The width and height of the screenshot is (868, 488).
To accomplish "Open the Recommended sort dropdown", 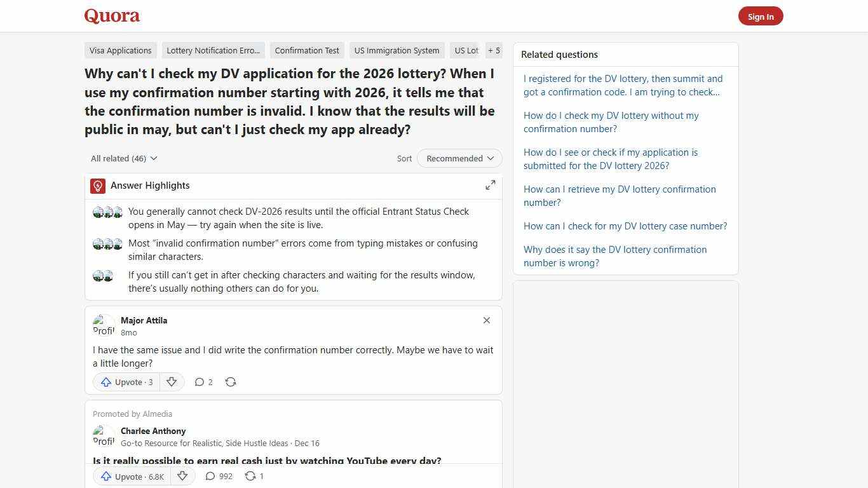I will [459, 158].
